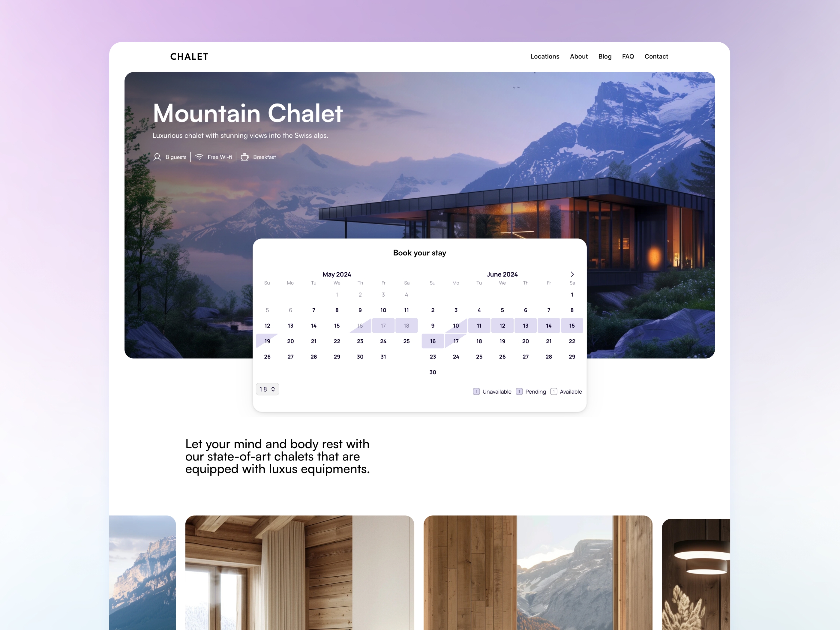Click the guests icon on hero section
This screenshot has height=630, width=840.
pos(157,157)
